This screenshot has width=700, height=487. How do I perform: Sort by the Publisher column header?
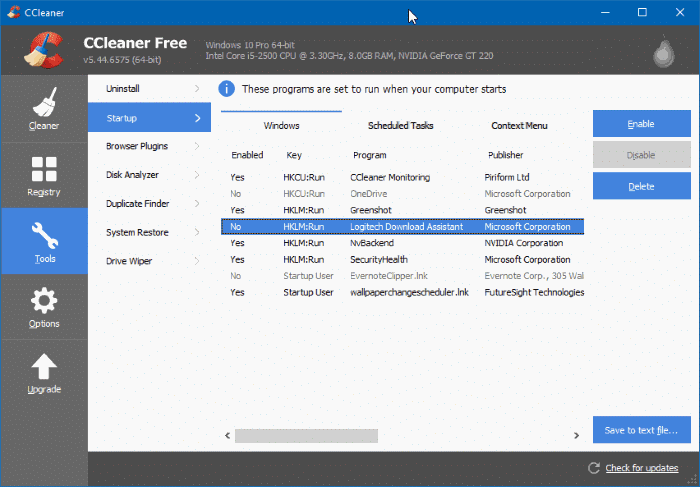click(x=505, y=155)
